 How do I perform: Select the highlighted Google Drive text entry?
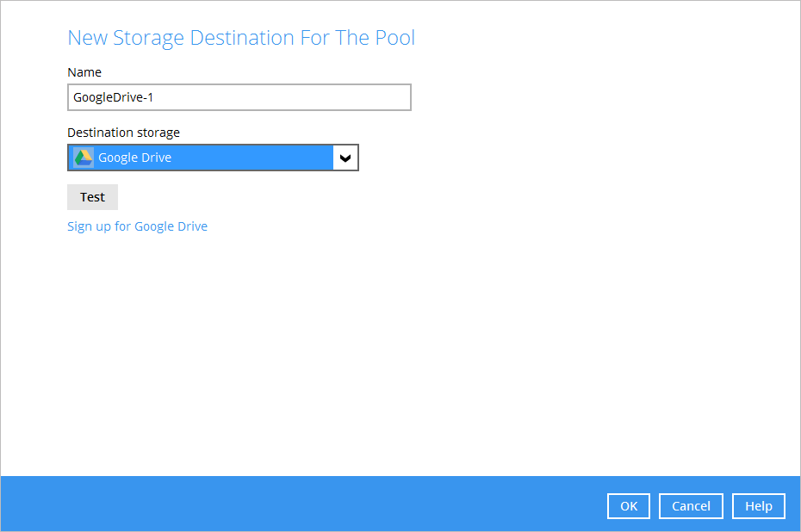(135, 158)
